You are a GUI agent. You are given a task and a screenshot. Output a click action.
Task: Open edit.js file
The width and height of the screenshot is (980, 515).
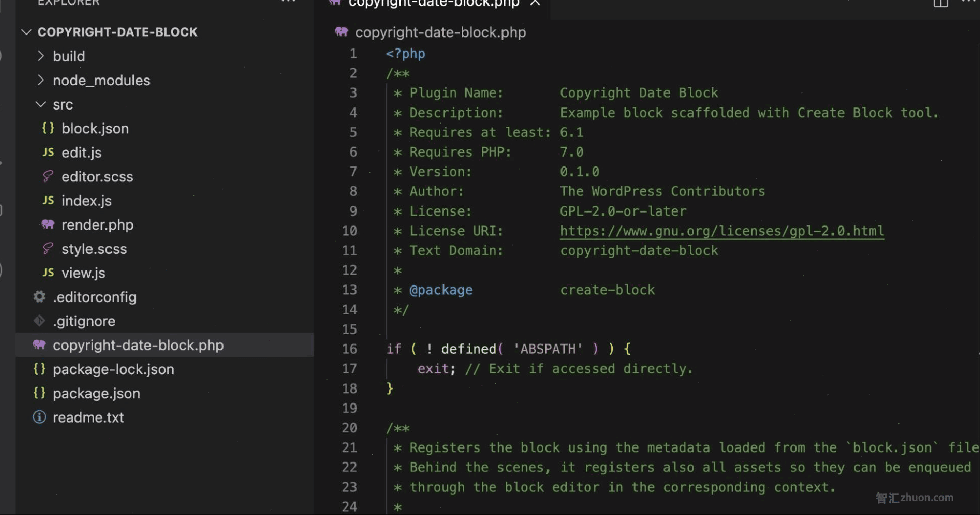point(81,152)
